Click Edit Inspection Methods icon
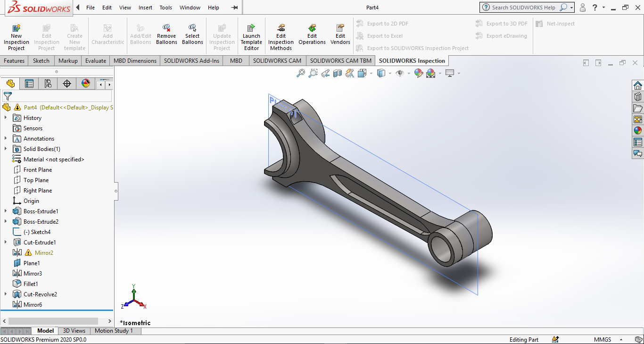 [281, 37]
